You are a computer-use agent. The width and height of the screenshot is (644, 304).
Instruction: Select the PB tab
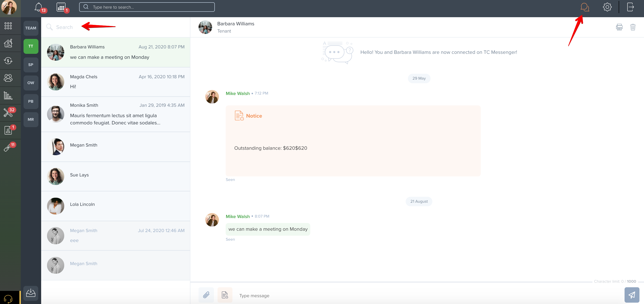click(31, 101)
